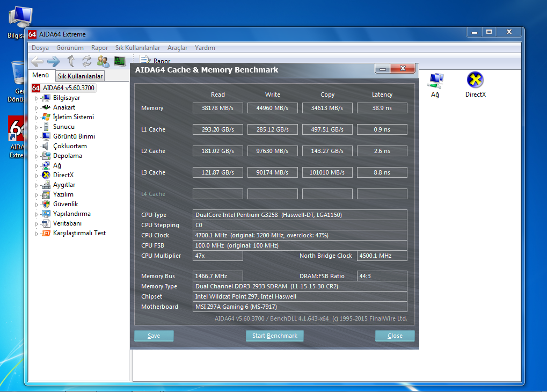Expand the Sunucu tree node
547x392 pixels.
click(37, 127)
